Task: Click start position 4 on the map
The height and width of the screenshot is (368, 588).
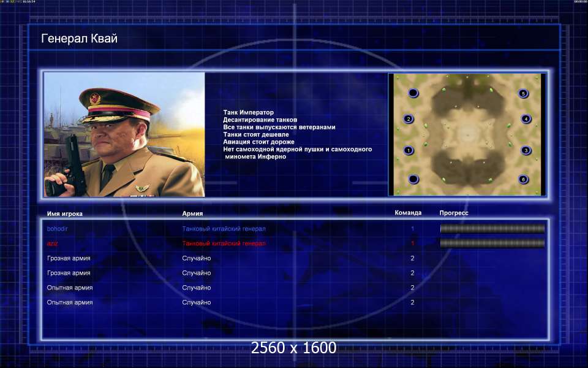Action: 526,119
